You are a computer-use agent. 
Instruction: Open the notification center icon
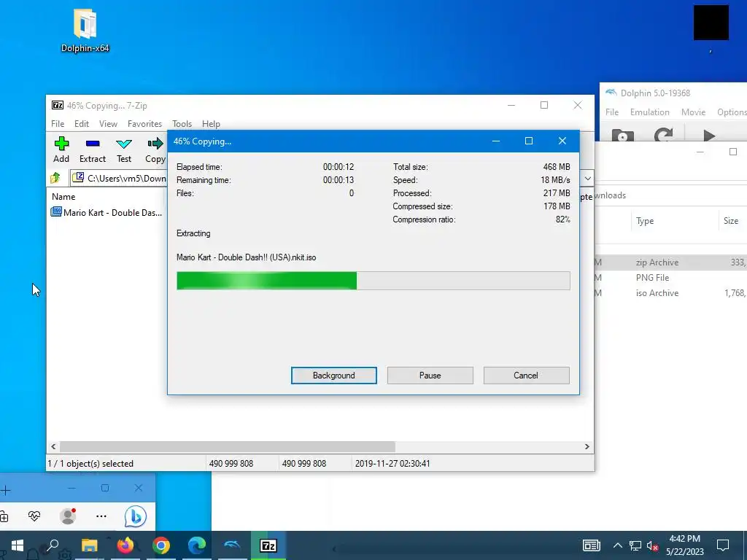tap(723, 545)
